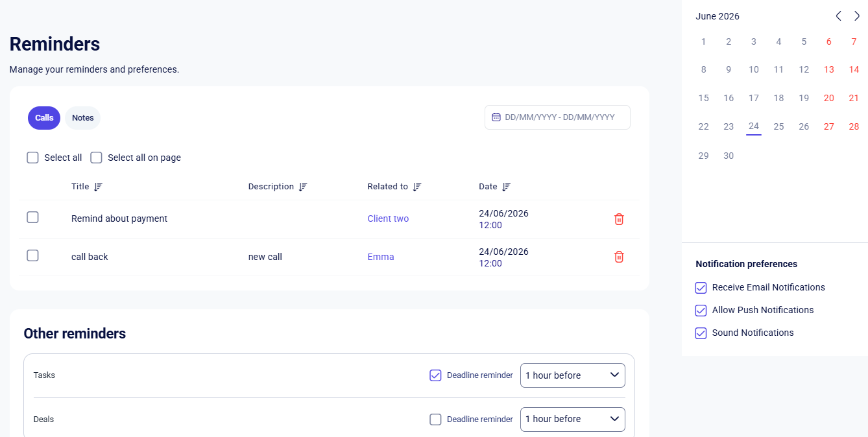
Task: Go to next month in calendar
Action: [857, 16]
